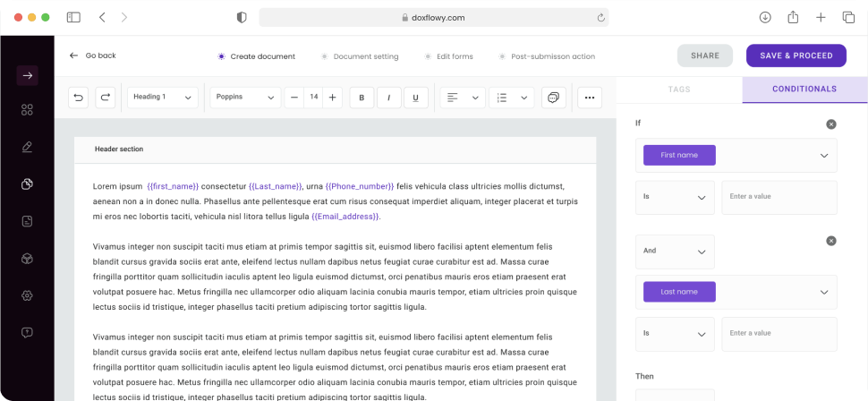Image resolution: width=868 pixels, height=401 pixels.
Task: Decrease font size with minus button
Action: [x=294, y=98]
